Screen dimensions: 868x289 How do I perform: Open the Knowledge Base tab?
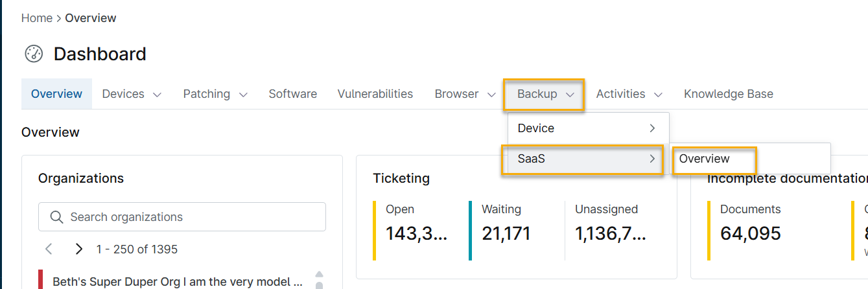728,95
